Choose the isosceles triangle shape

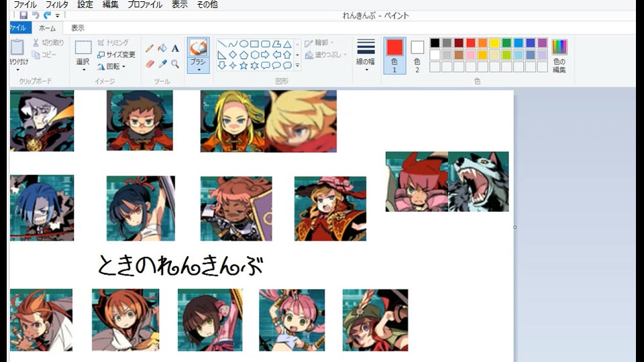[288, 44]
